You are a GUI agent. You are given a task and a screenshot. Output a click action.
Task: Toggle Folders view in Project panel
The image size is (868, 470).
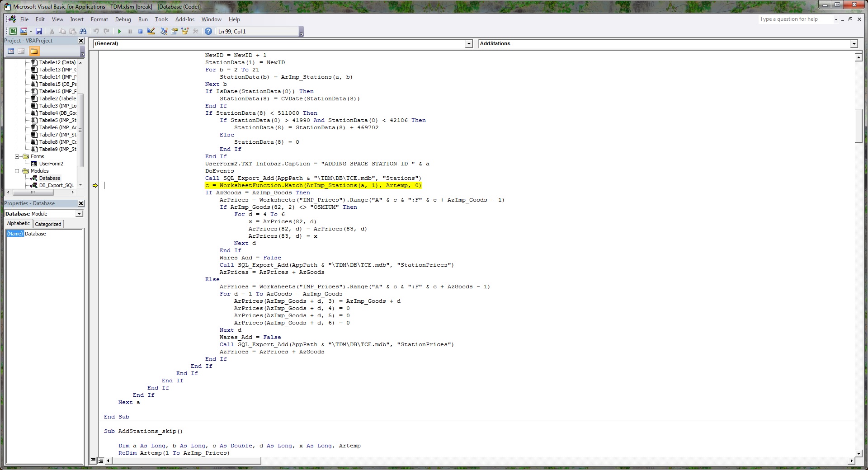[34, 51]
